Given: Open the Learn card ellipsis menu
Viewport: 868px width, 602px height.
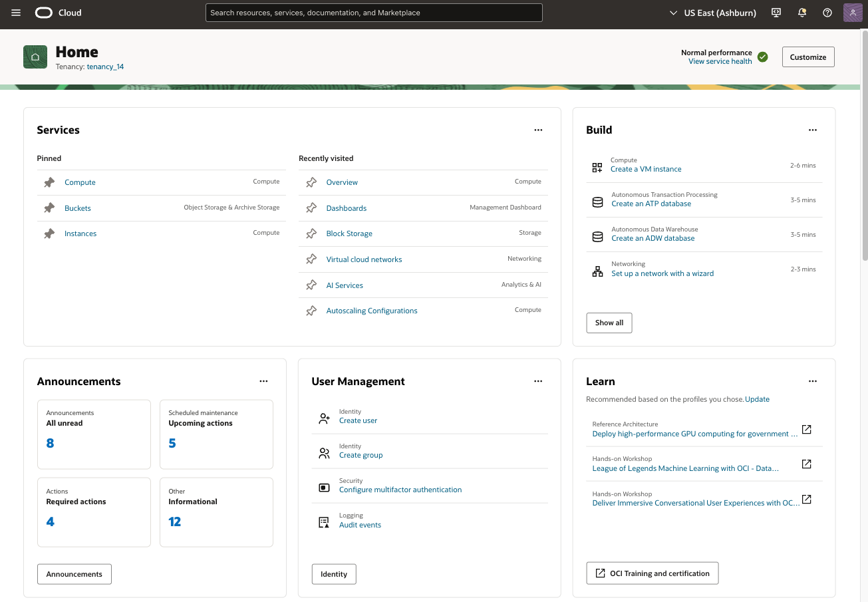Looking at the screenshot, I should pyautogui.click(x=812, y=381).
